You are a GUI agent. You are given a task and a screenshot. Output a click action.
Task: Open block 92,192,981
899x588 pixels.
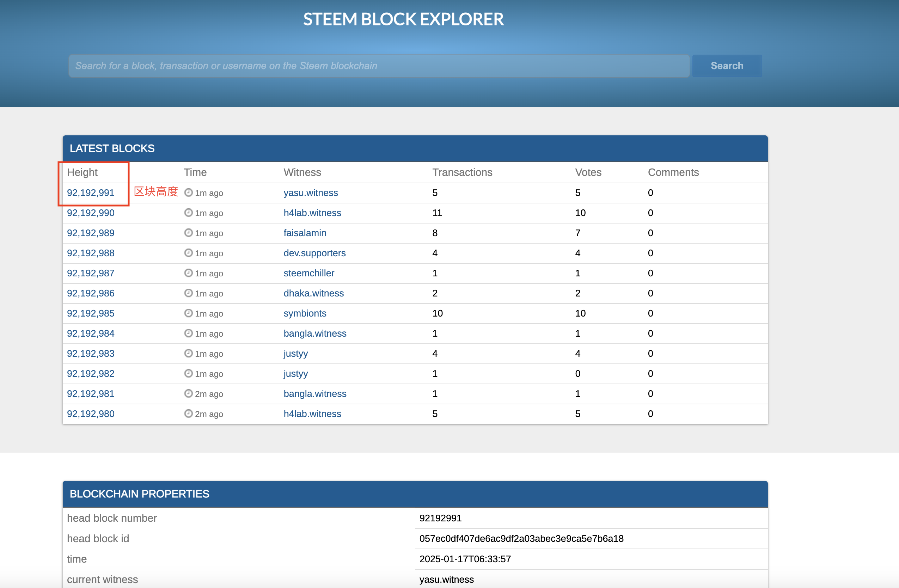[x=91, y=393]
